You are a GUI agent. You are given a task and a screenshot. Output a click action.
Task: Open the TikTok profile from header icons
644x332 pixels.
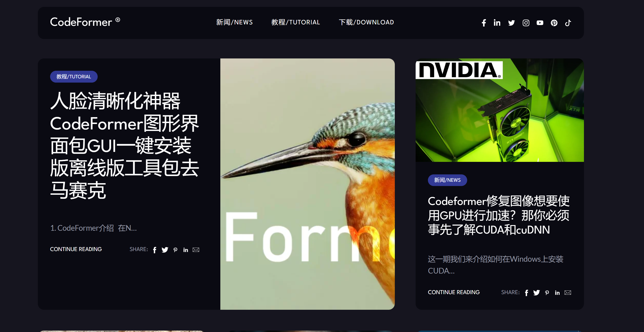pos(568,23)
